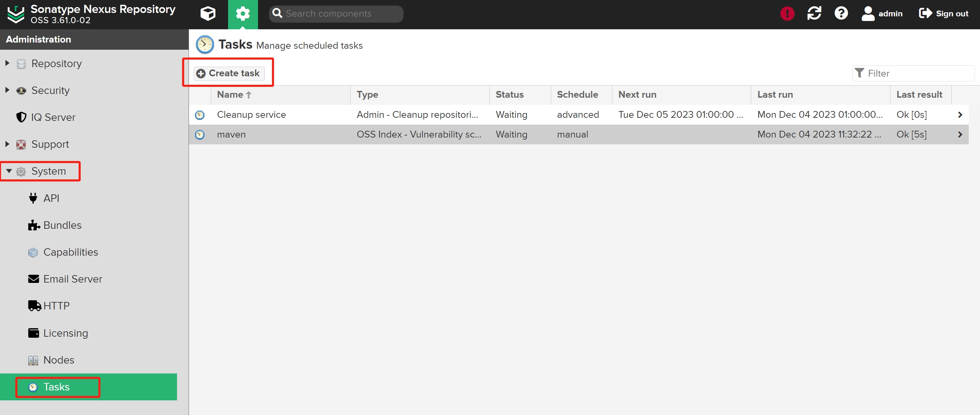
Task: Select Email Server in the sidebar
Action: [x=72, y=279]
